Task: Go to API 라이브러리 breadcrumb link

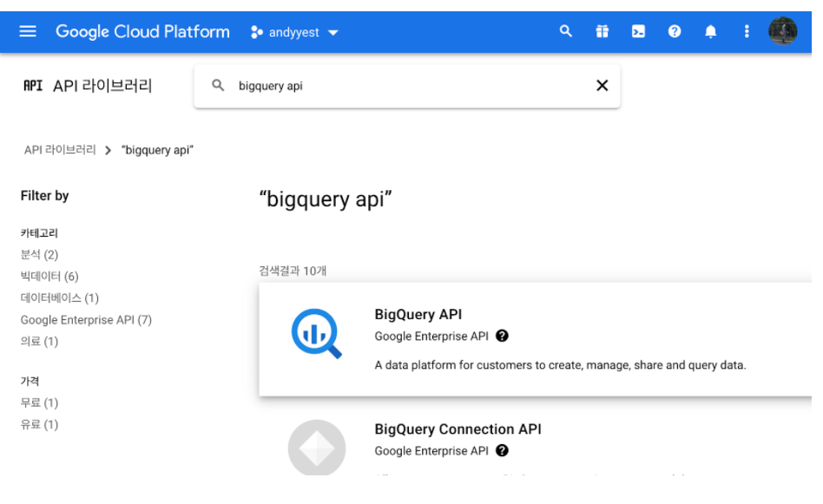Action: [x=60, y=150]
